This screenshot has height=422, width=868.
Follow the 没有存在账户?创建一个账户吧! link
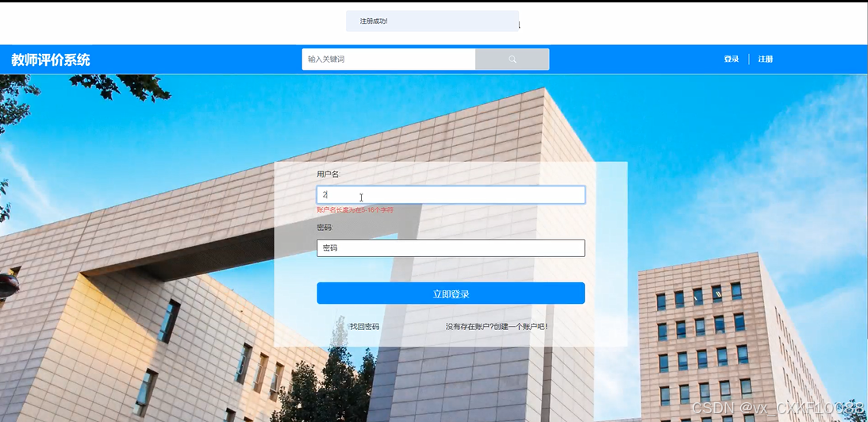coord(497,327)
